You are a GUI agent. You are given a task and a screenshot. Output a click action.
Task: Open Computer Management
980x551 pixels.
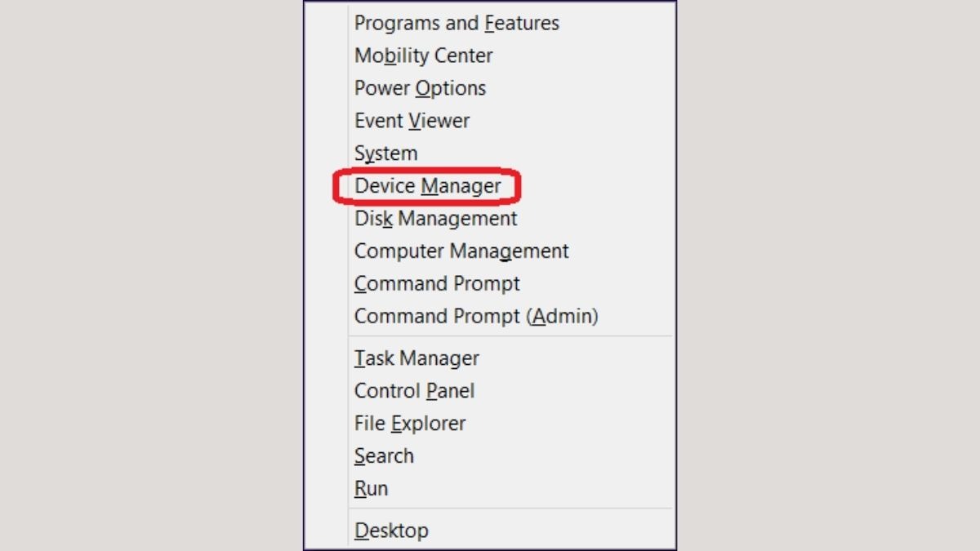pyautogui.click(x=461, y=251)
